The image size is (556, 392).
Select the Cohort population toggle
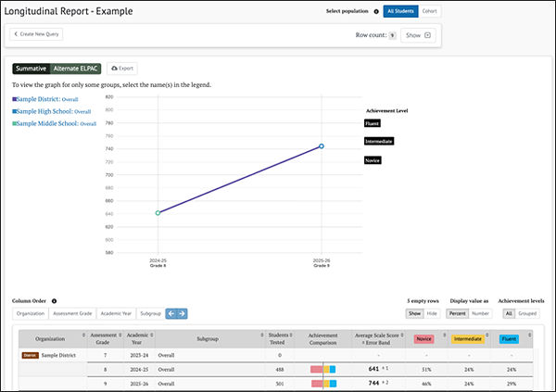pos(429,11)
